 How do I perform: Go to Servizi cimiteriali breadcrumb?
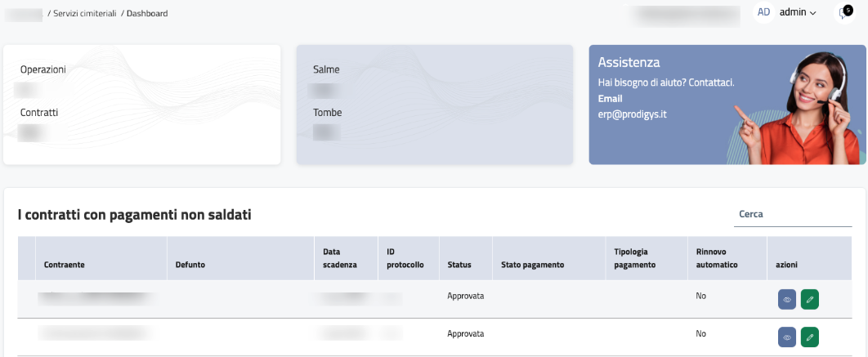[84, 13]
